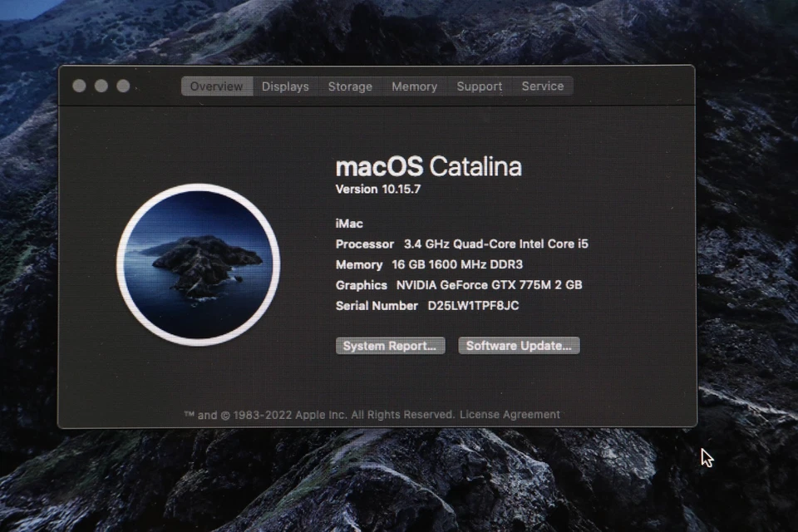Click Version 10.15.7 to reveal build number
This screenshot has height=532, width=798.
[x=378, y=190]
